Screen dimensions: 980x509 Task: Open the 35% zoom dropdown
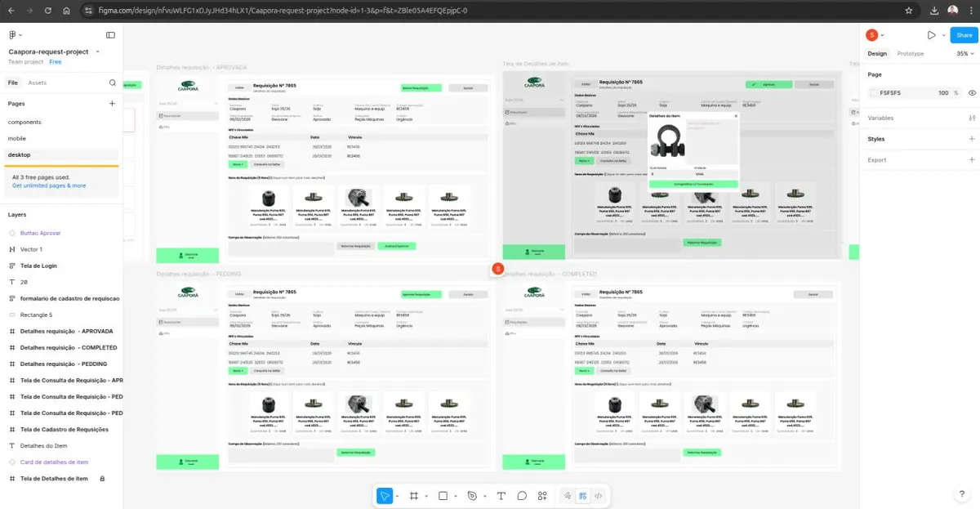965,54
